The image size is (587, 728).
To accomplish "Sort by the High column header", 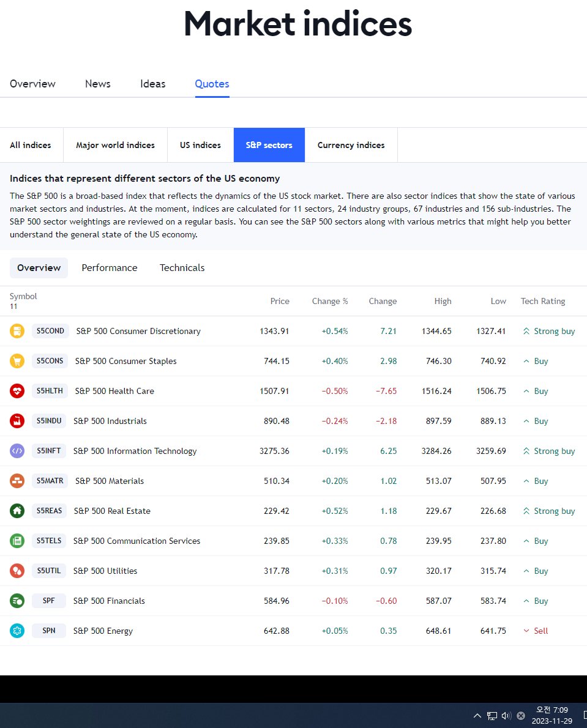I will (443, 302).
